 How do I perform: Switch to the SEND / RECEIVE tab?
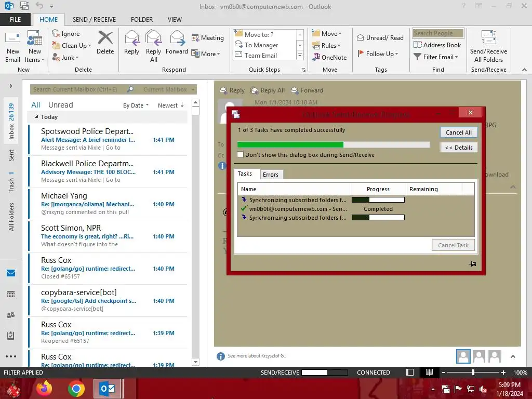tap(94, 19)
